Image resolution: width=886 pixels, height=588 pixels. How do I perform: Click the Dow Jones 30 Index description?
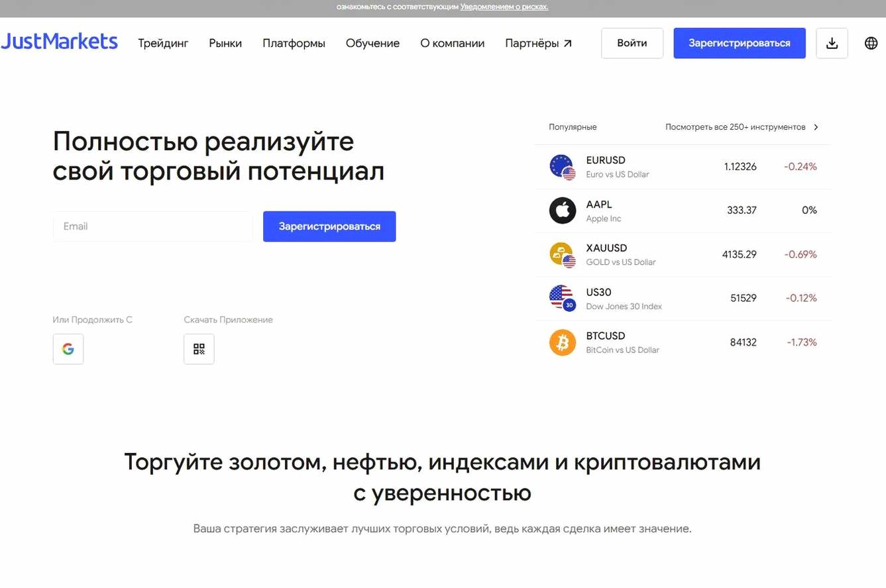coord(624,307)
